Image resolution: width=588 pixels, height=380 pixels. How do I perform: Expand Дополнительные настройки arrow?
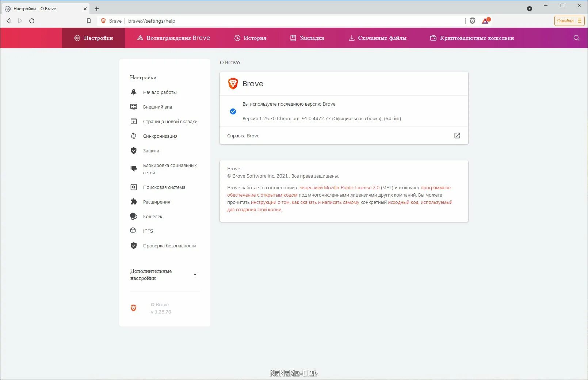(x=195, y=274)
